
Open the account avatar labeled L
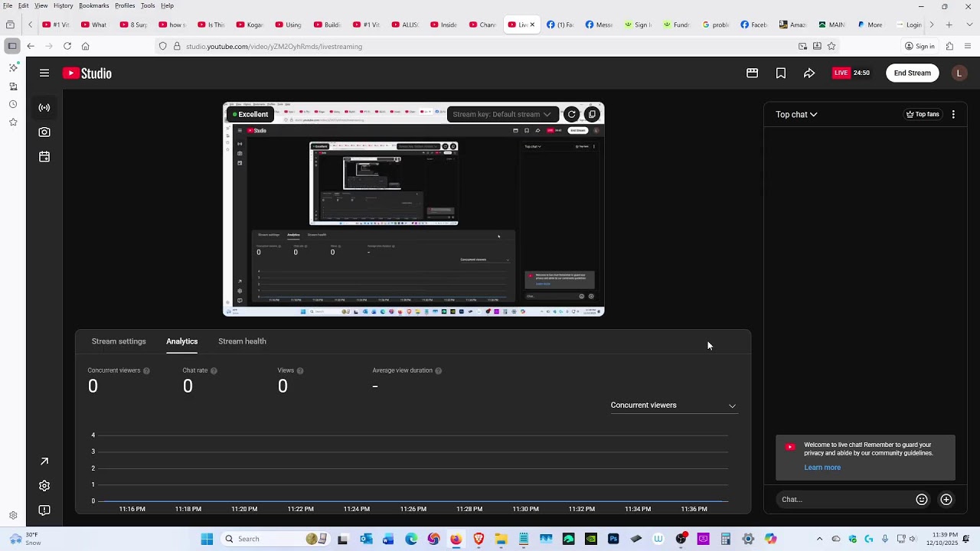coord(959,73)
